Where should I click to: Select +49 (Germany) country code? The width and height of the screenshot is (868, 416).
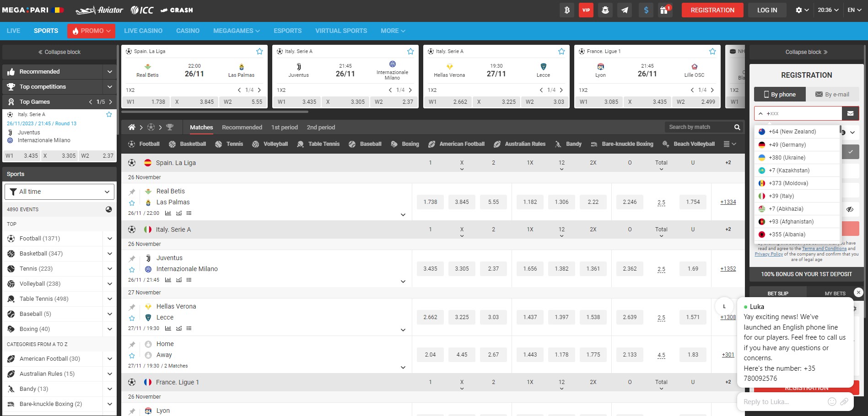(x=787, y=144)
